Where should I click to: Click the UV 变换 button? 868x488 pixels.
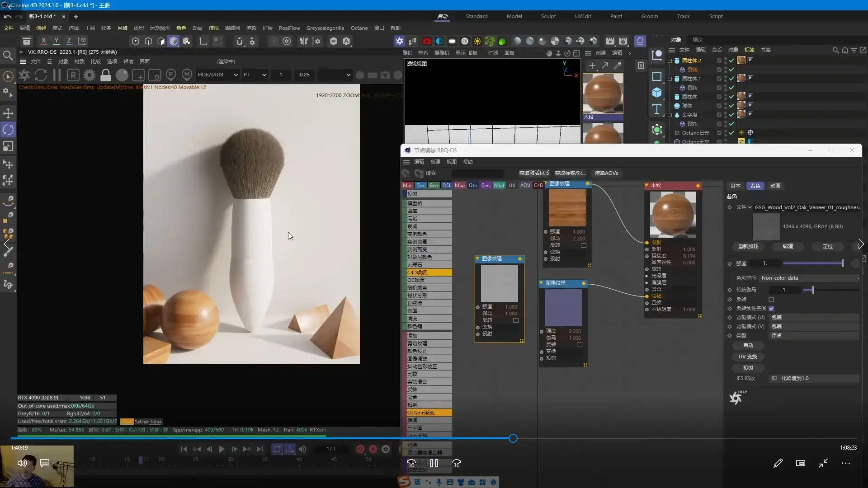[x=748, y=357]
